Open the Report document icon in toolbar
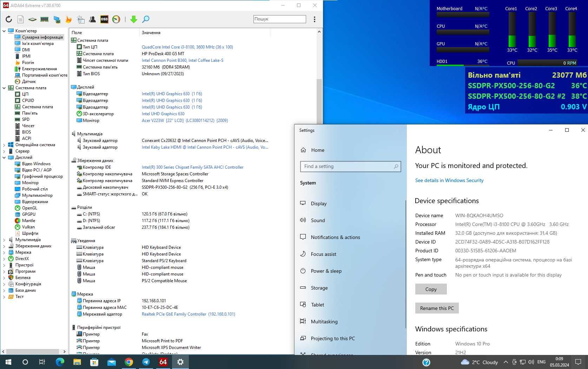588x369 pixels. [x=21, y=19]
